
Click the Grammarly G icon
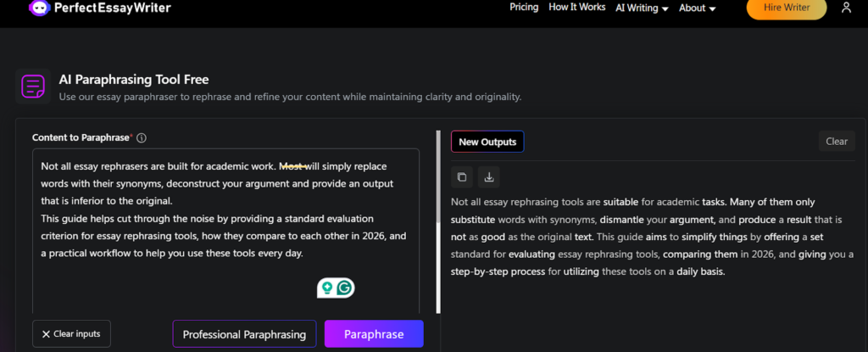[346, 288]
